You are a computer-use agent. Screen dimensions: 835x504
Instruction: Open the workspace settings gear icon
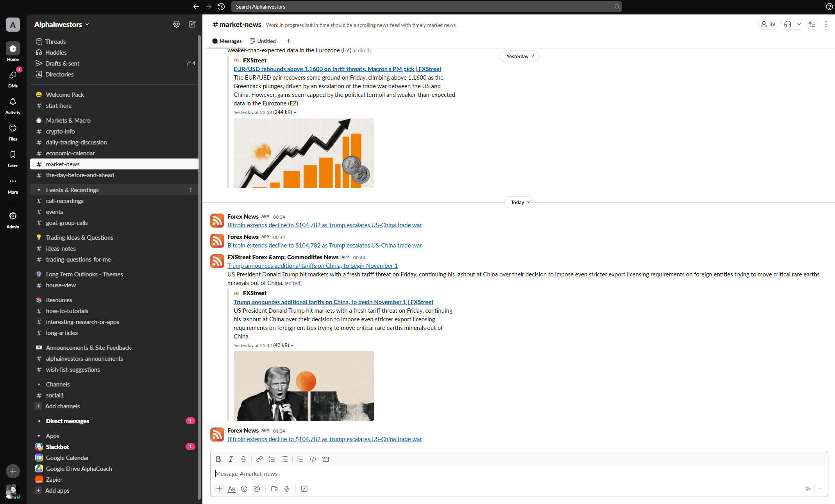click(177, 24)
